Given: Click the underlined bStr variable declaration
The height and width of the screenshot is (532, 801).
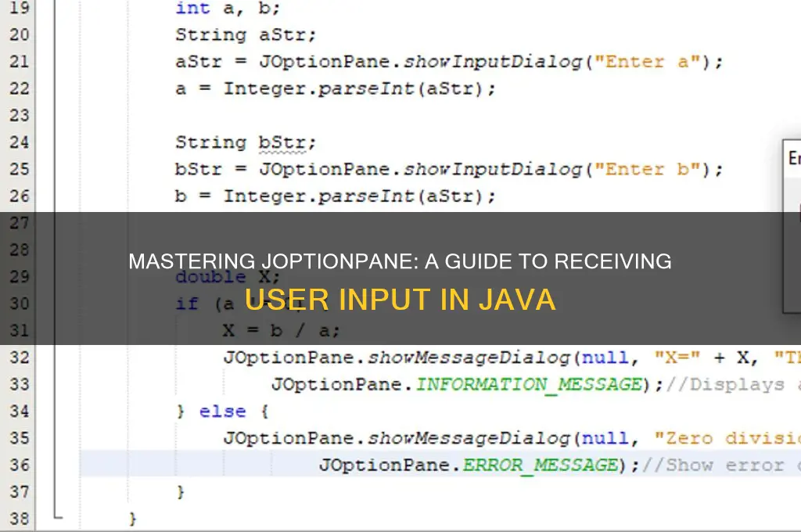Looking at the screenshot, I should pos(282,142).
